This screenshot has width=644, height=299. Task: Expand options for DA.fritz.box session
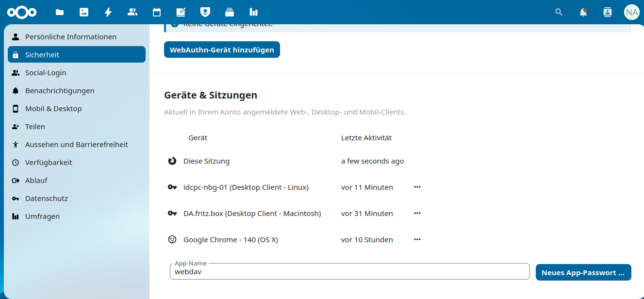pyautogui.click(x=417, y=213)
